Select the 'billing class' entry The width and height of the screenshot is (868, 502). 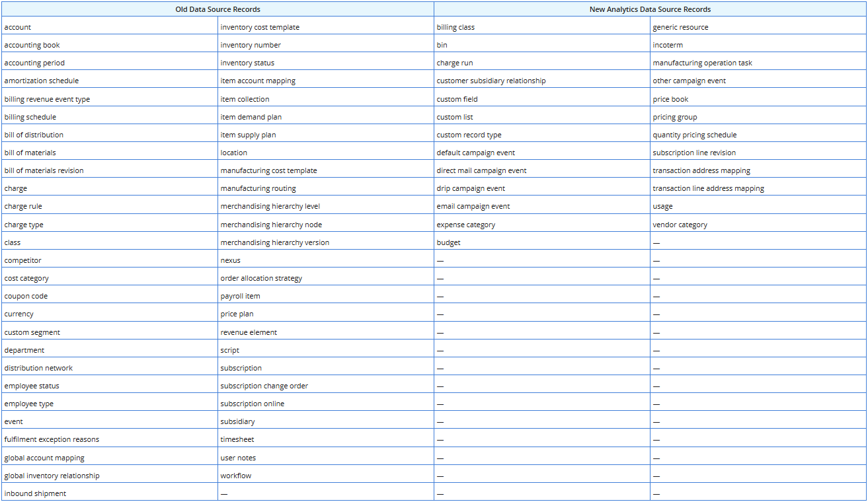point(455,27)
